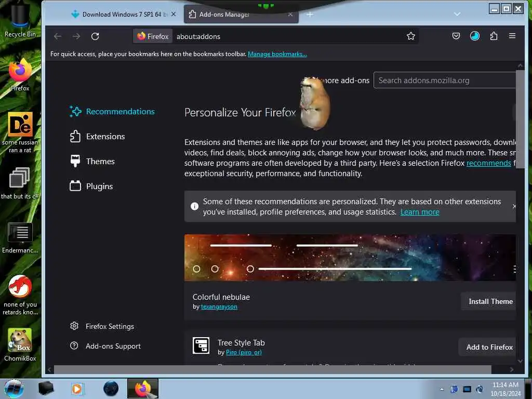The height and width of the screenshot is (399, 532).
Task: Select 'that but its c#' desktop icon
Action: pos(20,183)
